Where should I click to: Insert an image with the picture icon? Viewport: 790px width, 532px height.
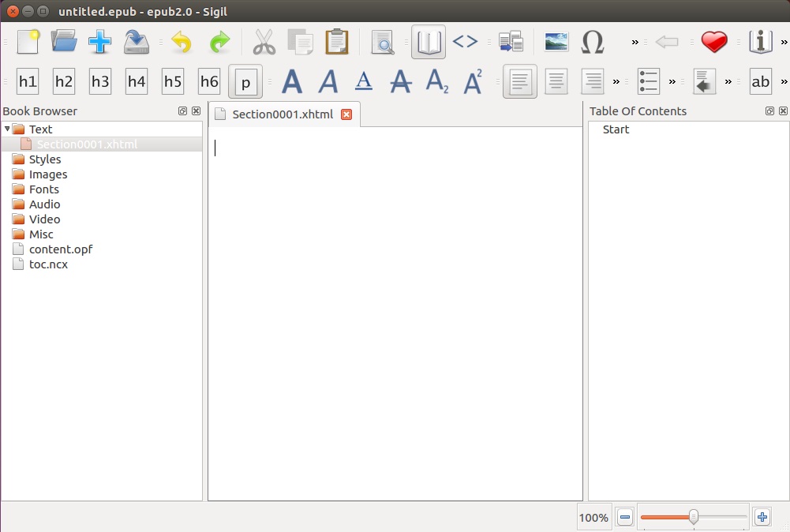coord(556,42)
